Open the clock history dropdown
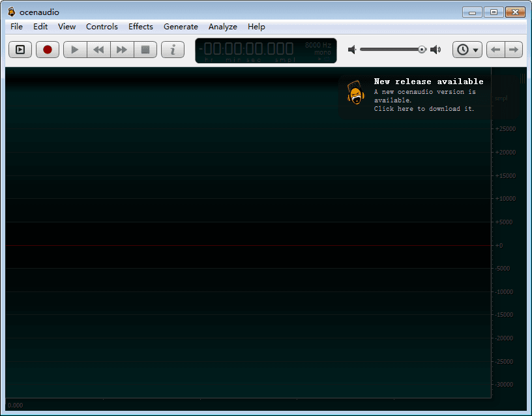This screenshot has height=416, width=532. pyautogui.click(x=467, y=50)
